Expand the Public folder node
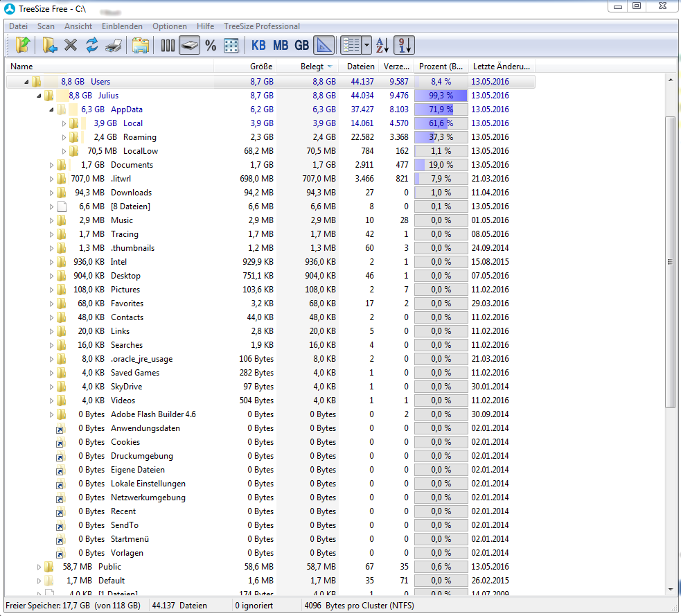The image size is (681, 616). tap(39, 567)
